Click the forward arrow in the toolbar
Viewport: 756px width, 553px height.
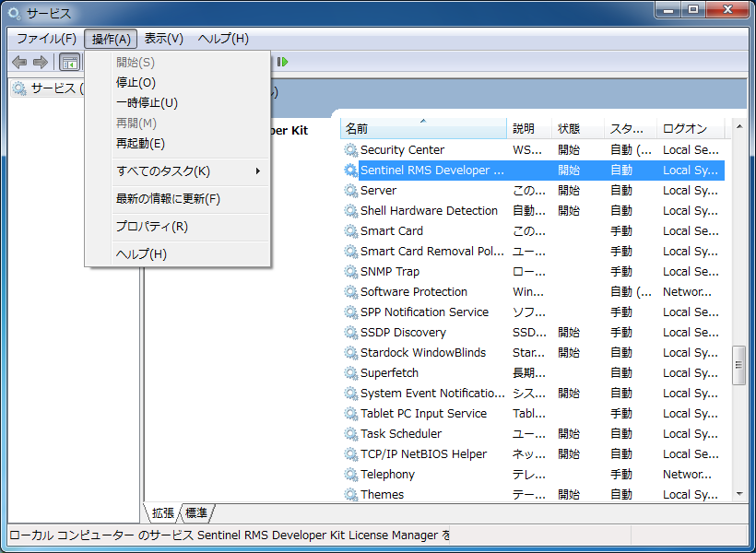click(41, 62)
